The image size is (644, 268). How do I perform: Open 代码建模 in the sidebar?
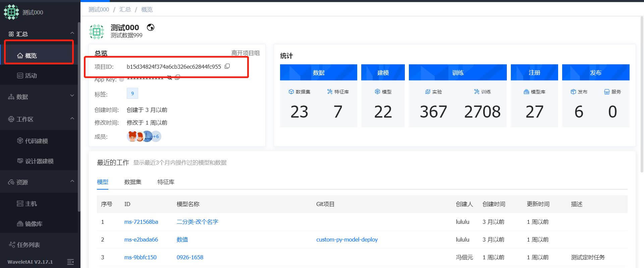click(39, 141)
